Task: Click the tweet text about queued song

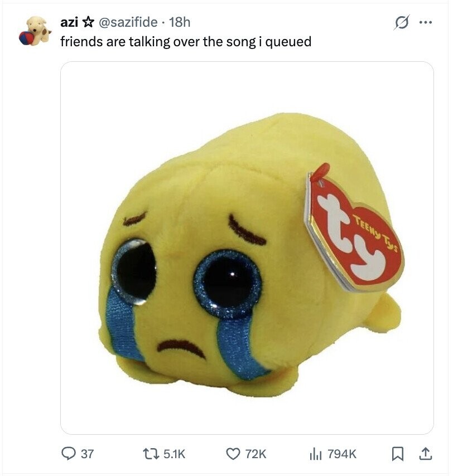Action: (x=186, y=42)
